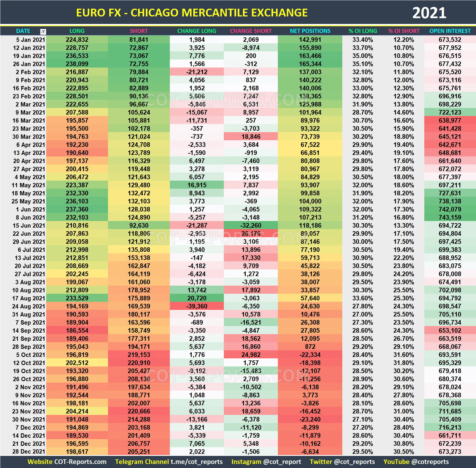Select the CHANGE LONG column header
The image size is (476, 468).
(197, 31)
